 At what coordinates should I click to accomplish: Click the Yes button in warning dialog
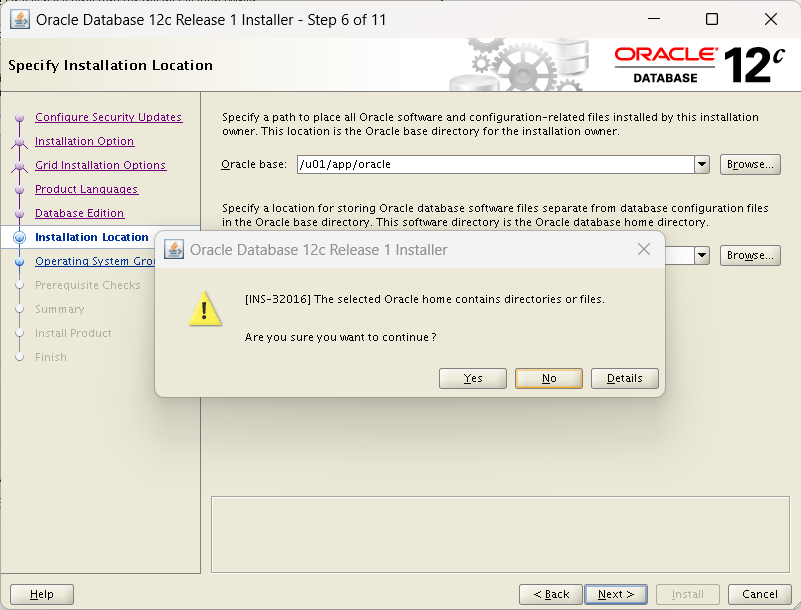(x=473, y=378)
